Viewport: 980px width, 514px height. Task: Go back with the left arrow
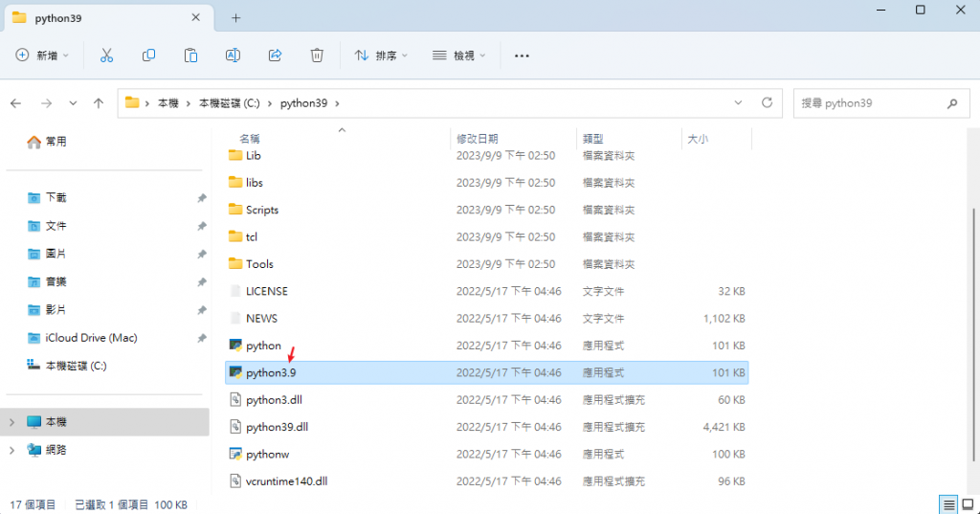(16, 103)
